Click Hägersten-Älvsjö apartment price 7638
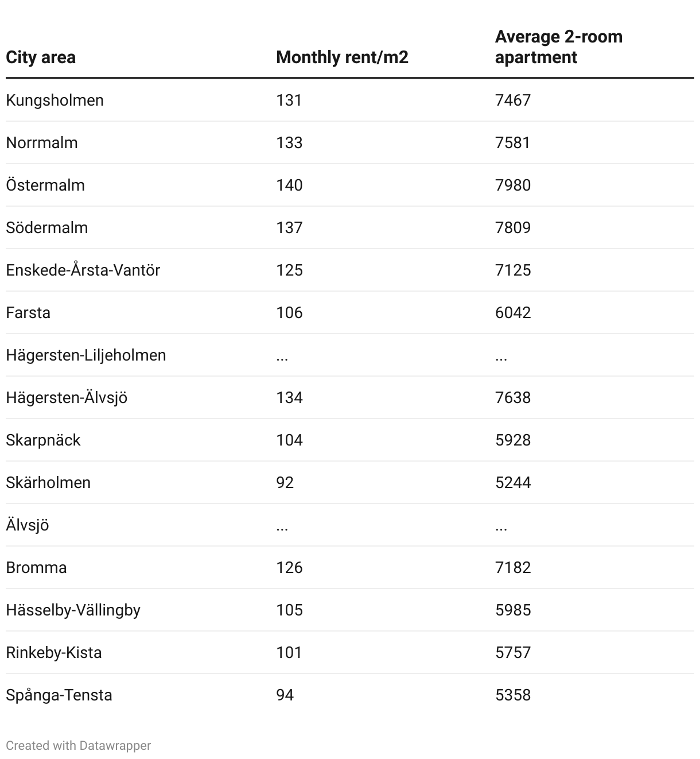This screenshot has width=700, height=759. tap(513, 397)
